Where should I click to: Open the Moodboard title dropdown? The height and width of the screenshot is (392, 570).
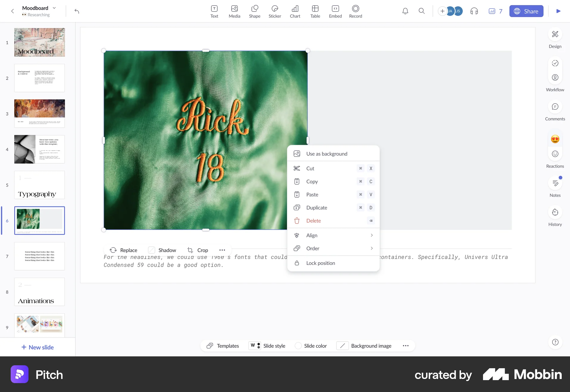click(x=54, y=8)
